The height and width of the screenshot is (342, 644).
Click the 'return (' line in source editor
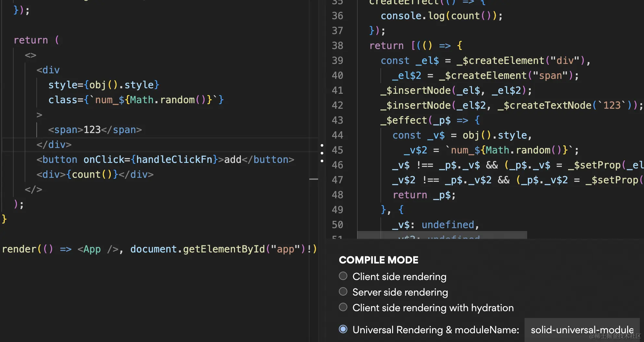[36, 40]
